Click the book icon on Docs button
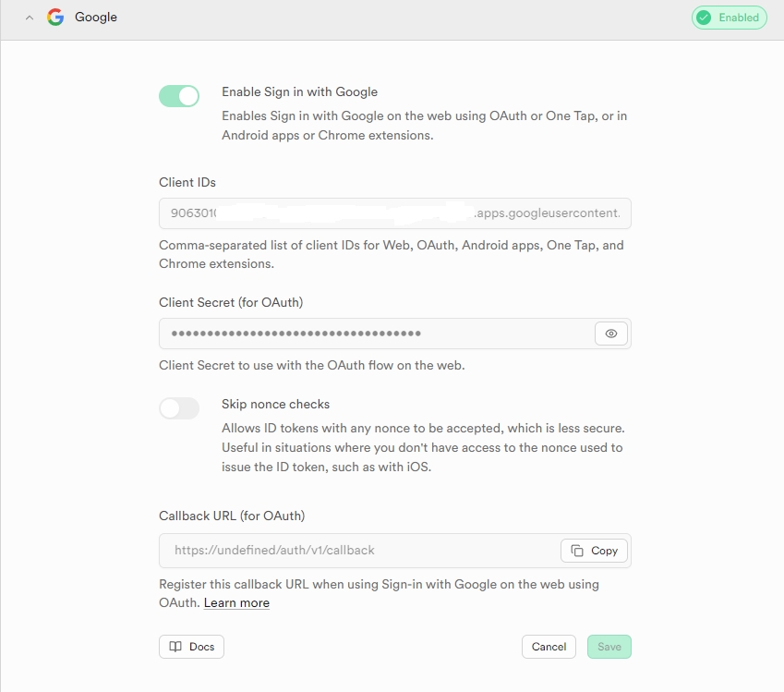Image resolution: width=784 pixels, height=692 pixels. tap(175, 647)
